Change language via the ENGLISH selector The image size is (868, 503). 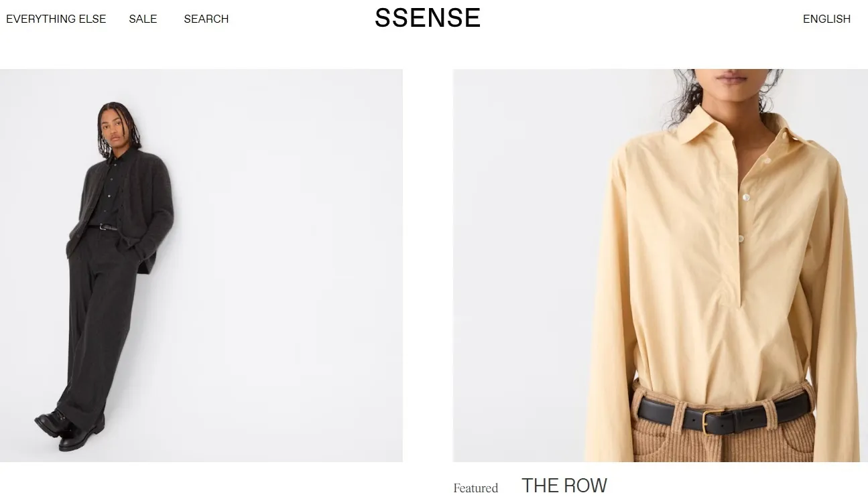(x=826, y=19)
